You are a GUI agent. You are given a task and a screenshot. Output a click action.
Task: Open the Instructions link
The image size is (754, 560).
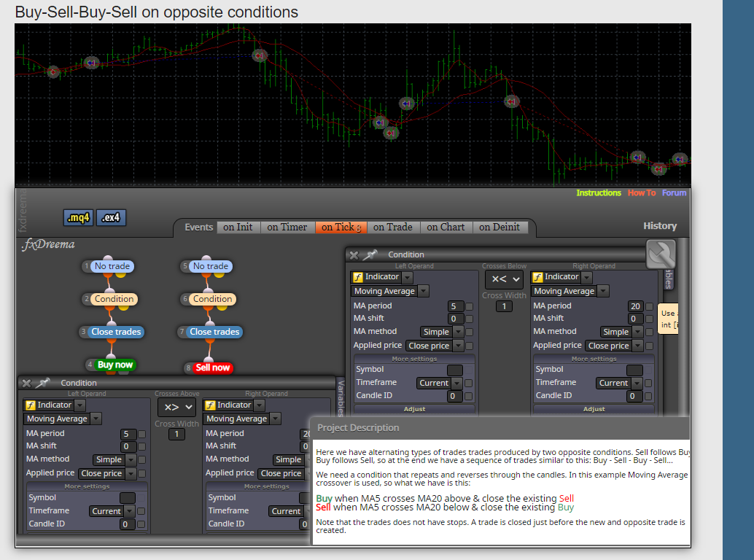pos(599,192)
